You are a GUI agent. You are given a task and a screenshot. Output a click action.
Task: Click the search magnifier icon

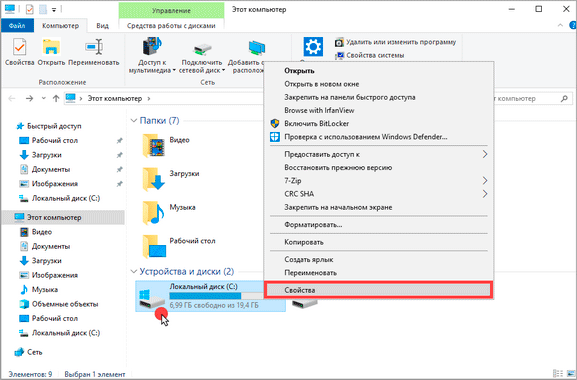point(564,99)
